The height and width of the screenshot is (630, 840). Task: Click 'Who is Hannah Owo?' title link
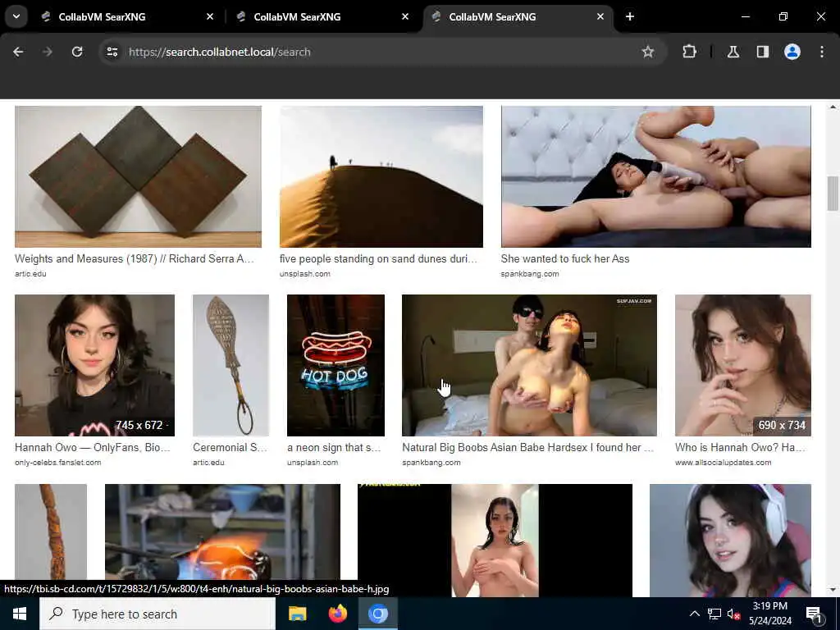[740, 447]
